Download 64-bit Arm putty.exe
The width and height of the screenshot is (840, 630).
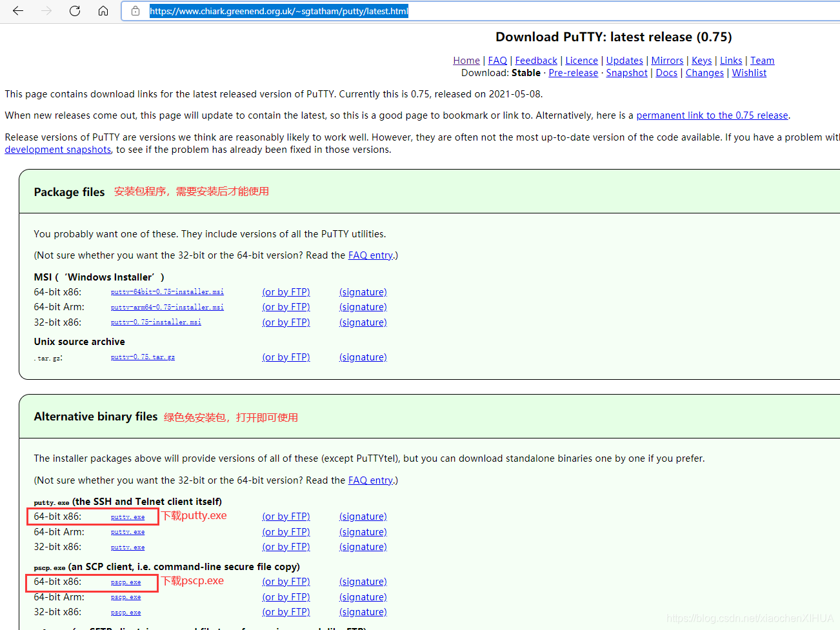point(128,533)
